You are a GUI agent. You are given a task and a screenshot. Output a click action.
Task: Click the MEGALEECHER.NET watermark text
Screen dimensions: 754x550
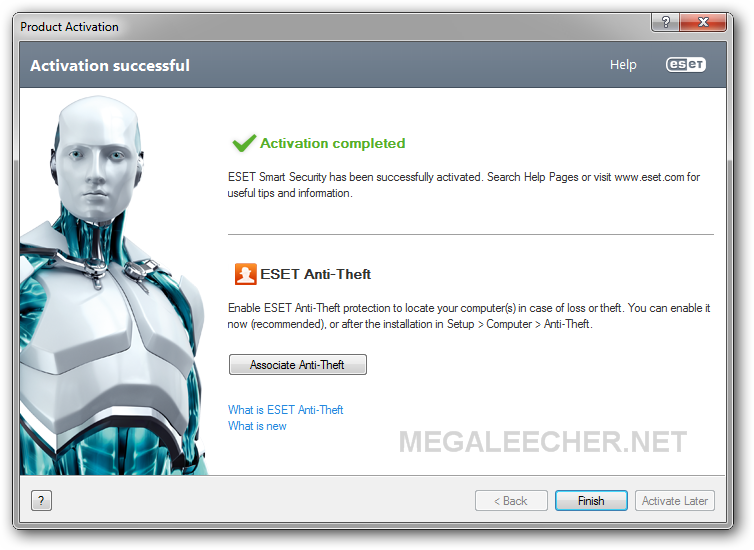pyautogui.click(x=543, y=442)
